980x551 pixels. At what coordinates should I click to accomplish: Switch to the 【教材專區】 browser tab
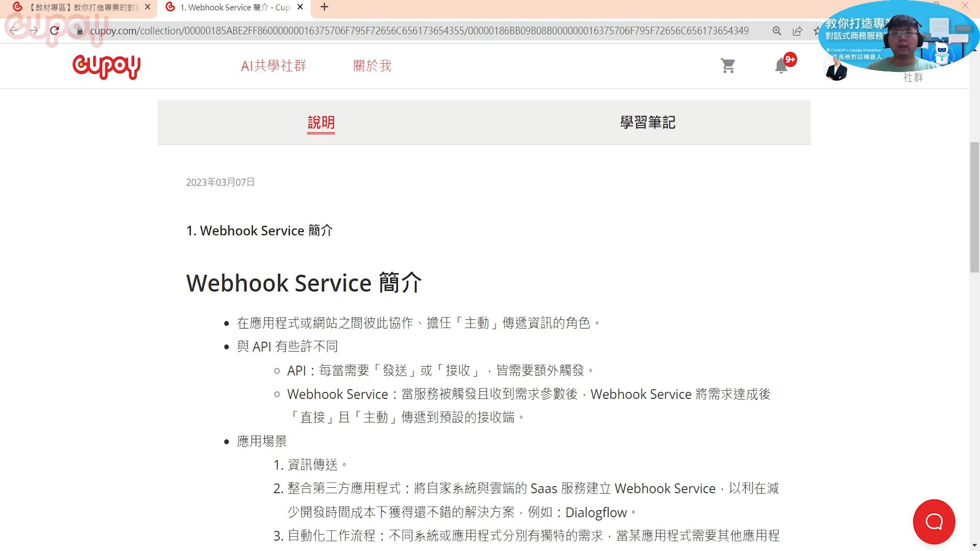(77, 7)
